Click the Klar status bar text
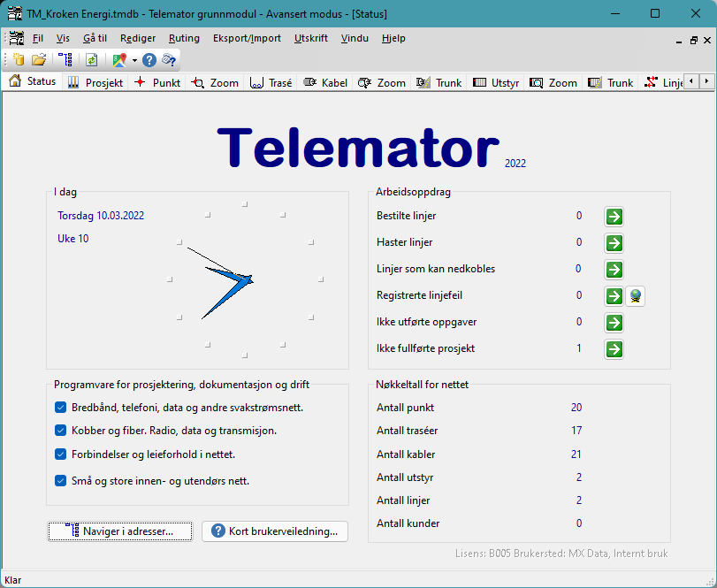Viewport: 717px width, 588px height. click(x=12, y=580)
